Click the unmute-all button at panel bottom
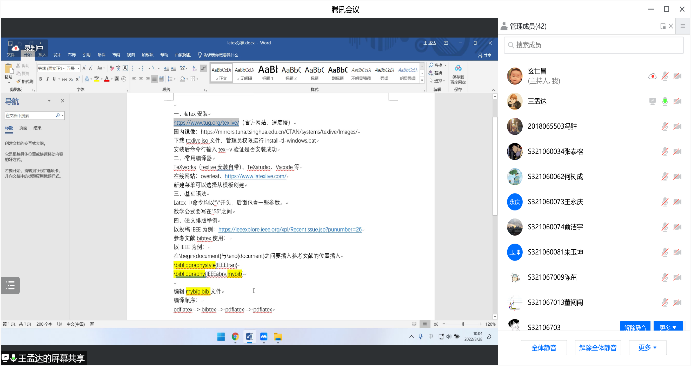The height and width of the screenshot is (366, 691). pos(597,348)
